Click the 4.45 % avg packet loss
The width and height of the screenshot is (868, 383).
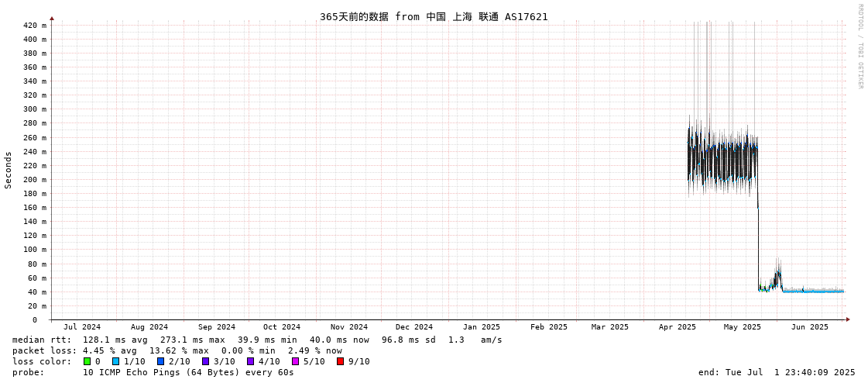(113, 351)
